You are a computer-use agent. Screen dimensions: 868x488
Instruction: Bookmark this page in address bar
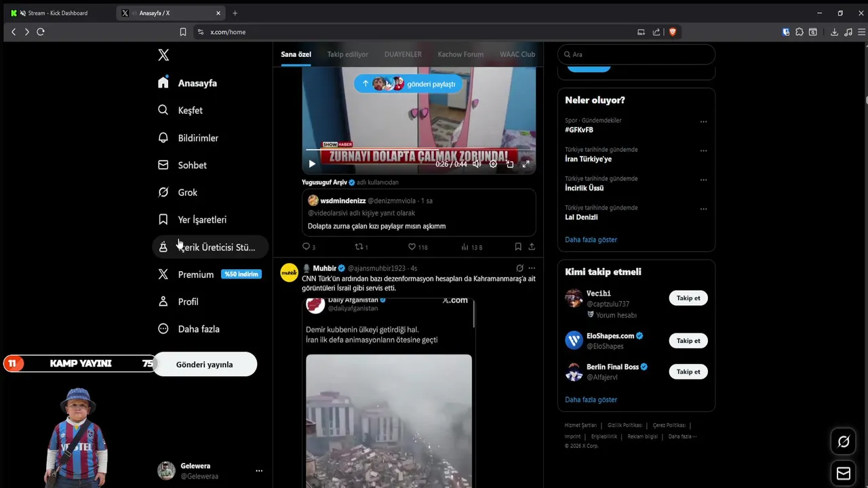(183, 32)
